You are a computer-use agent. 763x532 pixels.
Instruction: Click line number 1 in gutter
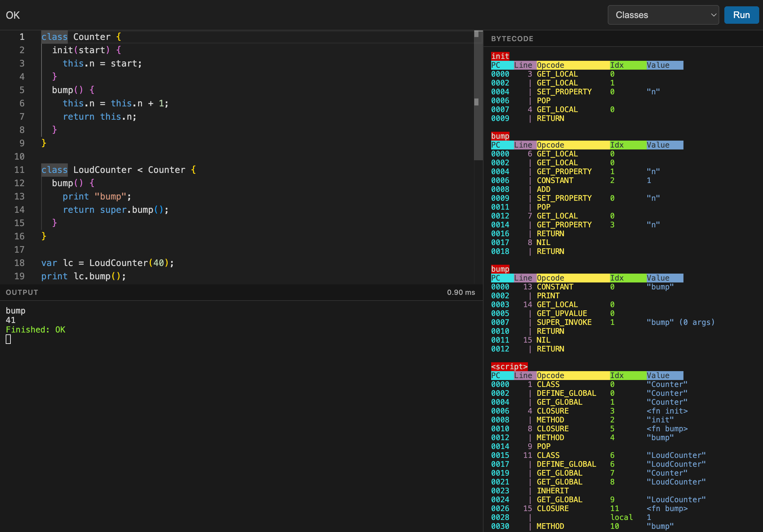[22, 37]
